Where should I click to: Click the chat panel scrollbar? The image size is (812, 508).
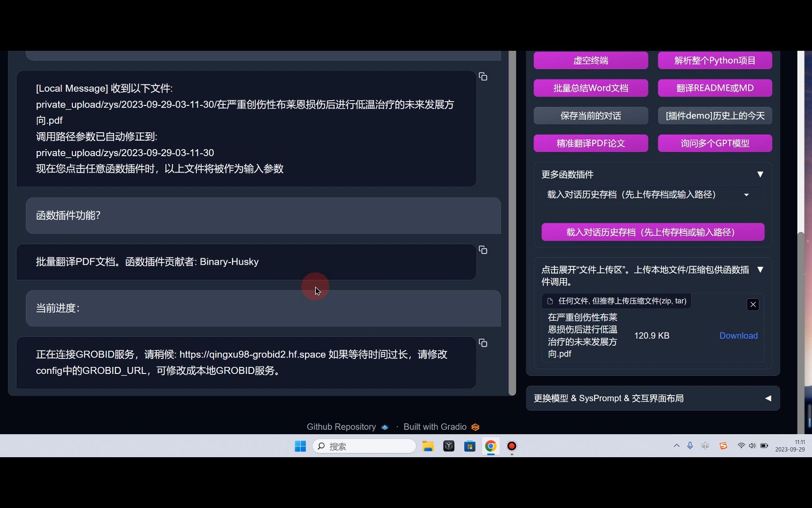[512, 223]
